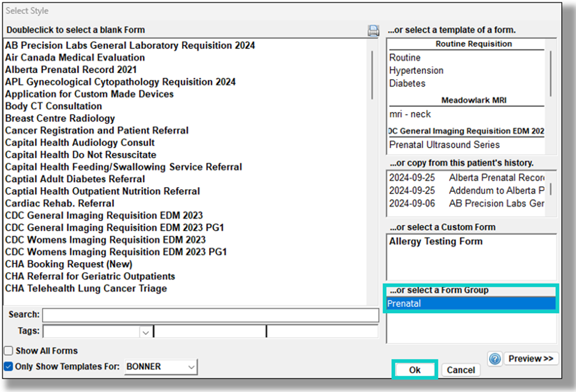Select AB Precision Labs General Laboratory Requisition 2024
The height and width of the screenshot is (392, 576).
[130, 45]
